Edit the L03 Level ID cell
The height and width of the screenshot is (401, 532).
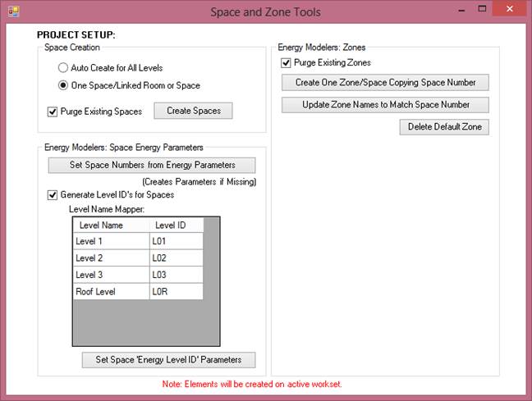click(176, 275)
